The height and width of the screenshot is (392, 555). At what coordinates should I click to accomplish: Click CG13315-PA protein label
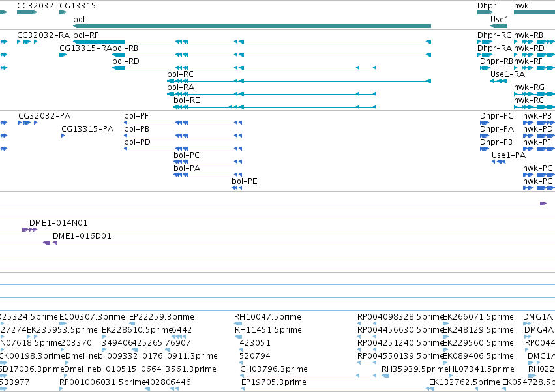(x=87, y=129)
